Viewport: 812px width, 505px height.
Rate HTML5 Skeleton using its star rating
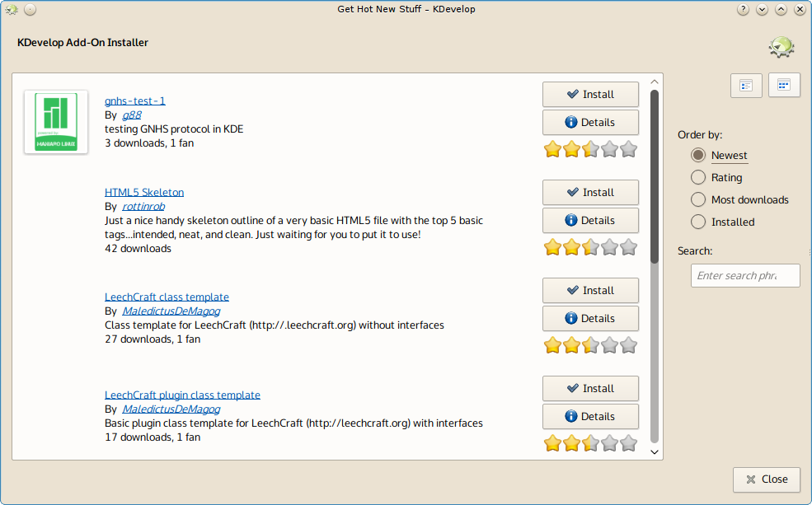click(x=590, y=247)
